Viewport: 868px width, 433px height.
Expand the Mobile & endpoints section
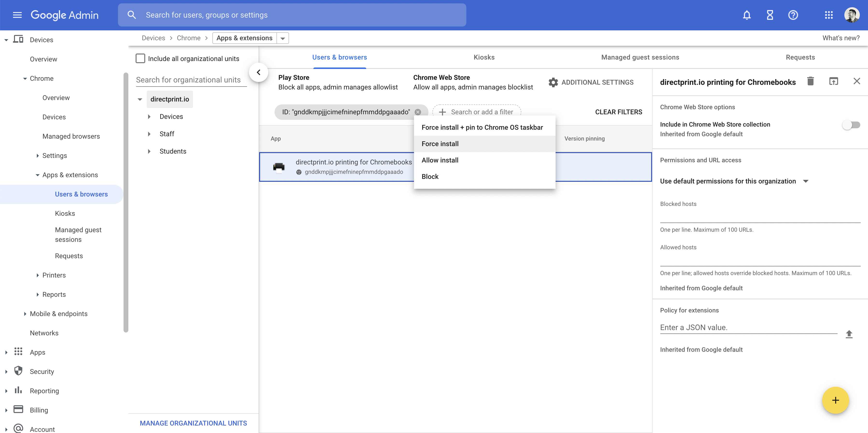[x=25, y=313]
